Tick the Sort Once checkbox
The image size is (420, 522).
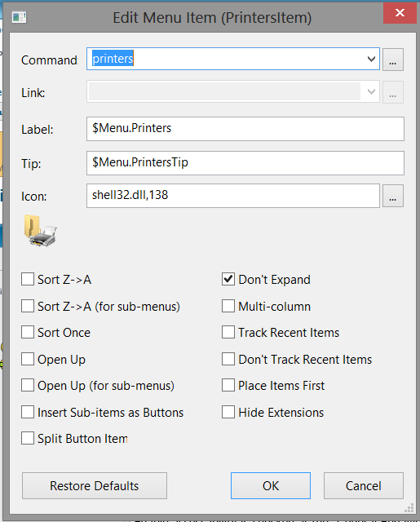(28, 332)
